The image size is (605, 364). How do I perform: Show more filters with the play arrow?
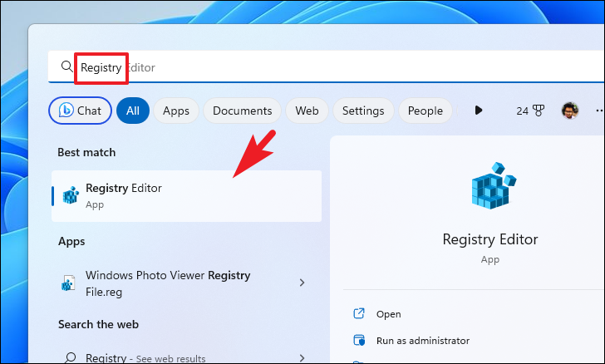(x=479, y=111)
